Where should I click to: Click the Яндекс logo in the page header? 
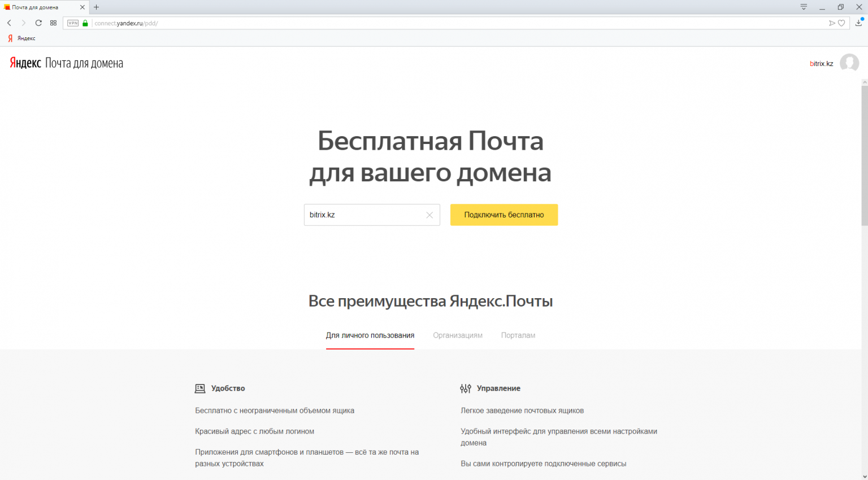(25, 63)
